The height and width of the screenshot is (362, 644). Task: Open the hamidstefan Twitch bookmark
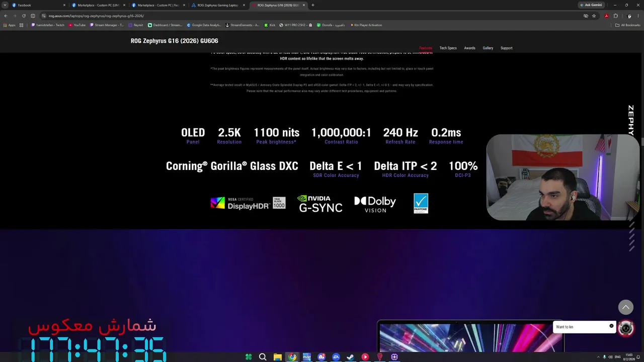(x=48, y=25)
